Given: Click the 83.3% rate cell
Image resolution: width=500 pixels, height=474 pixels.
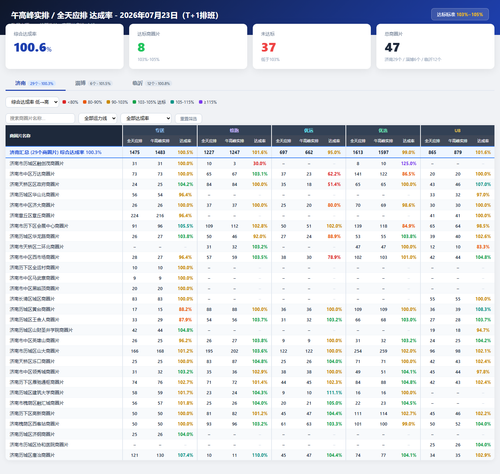Looking at the screenshot, I should (x=483, y=247).
